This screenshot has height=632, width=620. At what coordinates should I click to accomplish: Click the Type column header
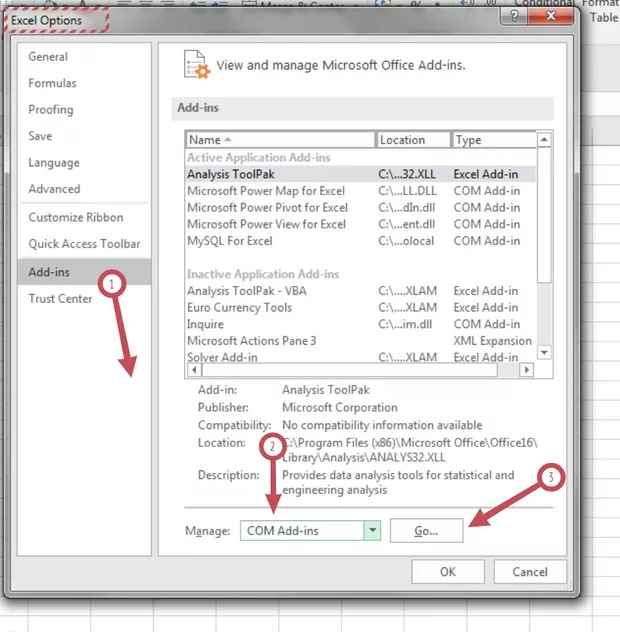coord(494,140)
